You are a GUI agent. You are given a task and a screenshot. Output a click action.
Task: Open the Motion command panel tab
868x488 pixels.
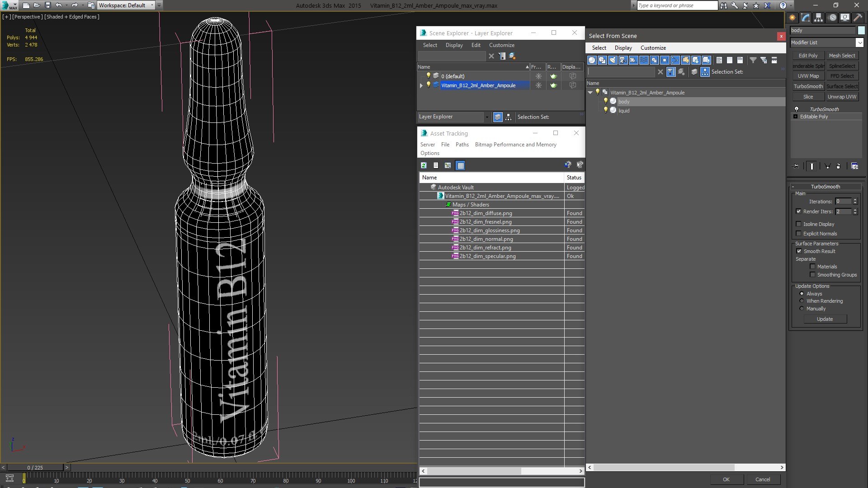coord(832,18)
